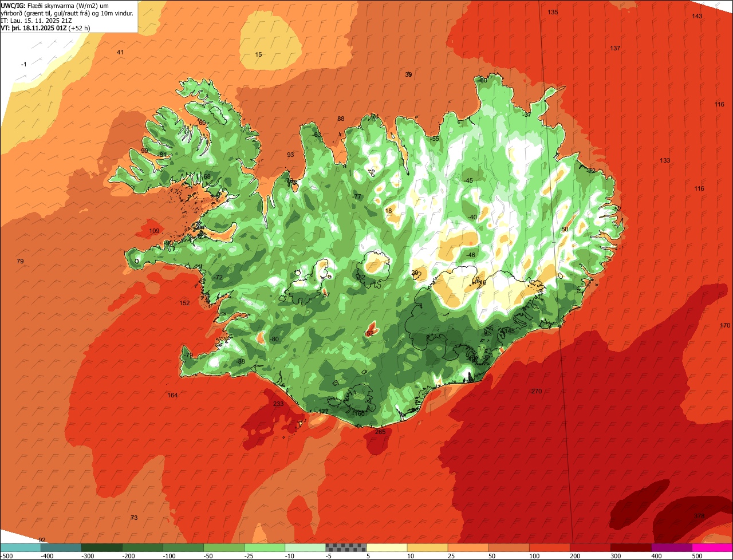The height and width of the screenshot is (560, 733).
Task: Click map value 50 in east Iceland
Action: click(x=565, y=229)
